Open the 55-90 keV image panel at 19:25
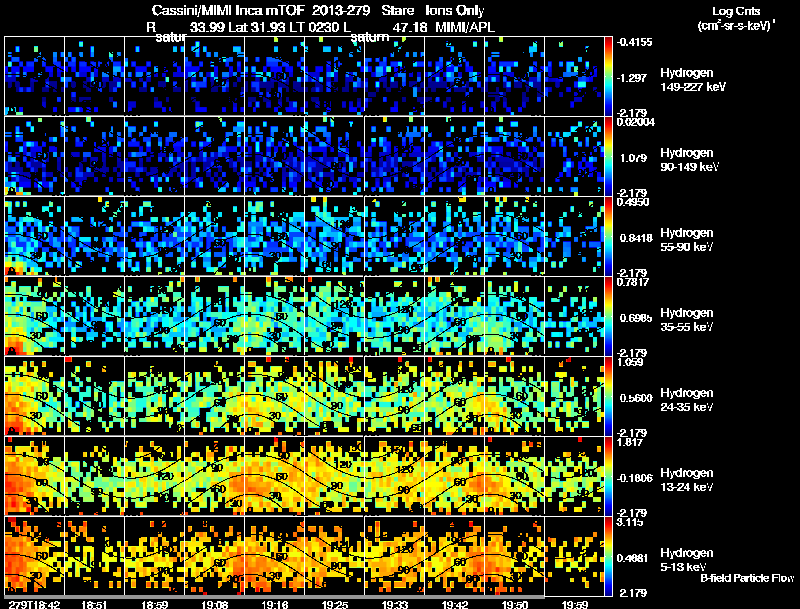 coord(334,236)
